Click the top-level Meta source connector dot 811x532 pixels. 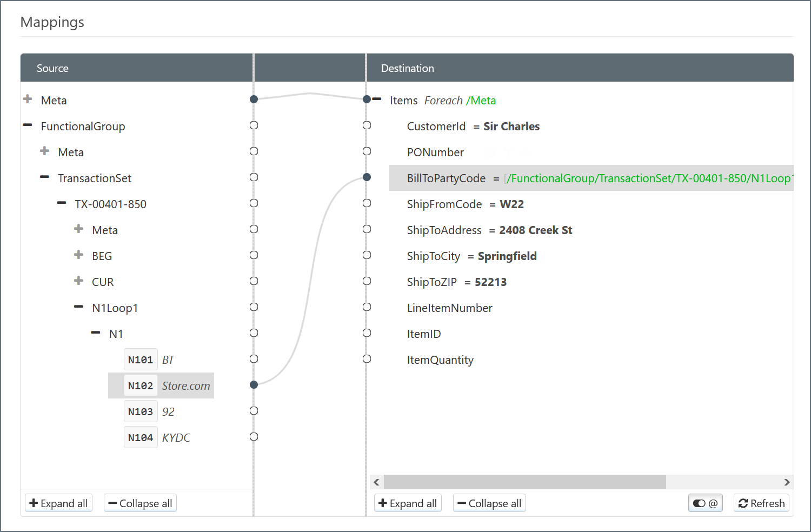(x=254, y=99)
